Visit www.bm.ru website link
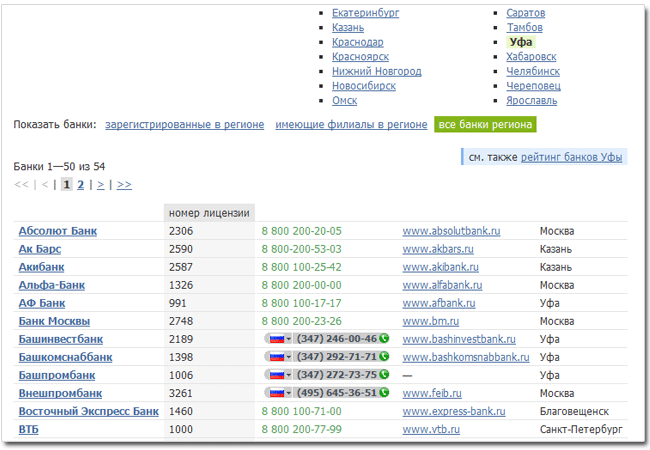Viewport: 650px width, 450px height. pyautogui.click(x=431, y=322)
